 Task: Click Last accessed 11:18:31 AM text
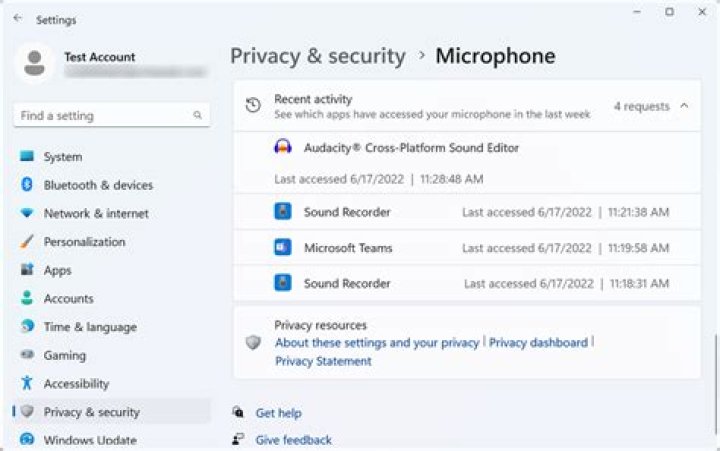pyautogui.click(x=567, y=283)
